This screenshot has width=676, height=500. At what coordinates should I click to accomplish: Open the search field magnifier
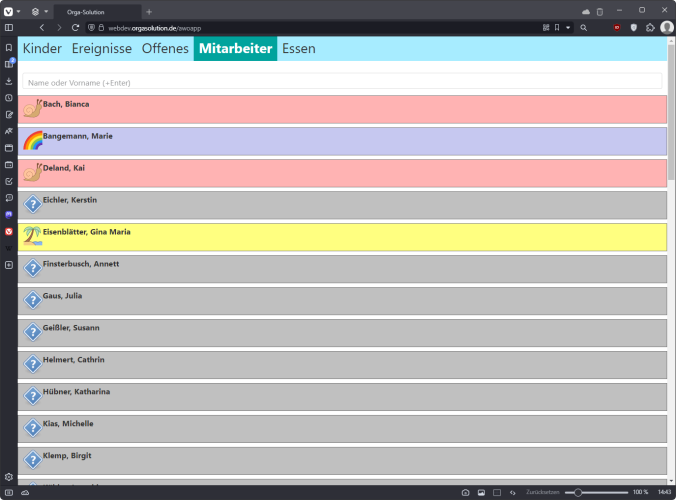click(583, 28)
